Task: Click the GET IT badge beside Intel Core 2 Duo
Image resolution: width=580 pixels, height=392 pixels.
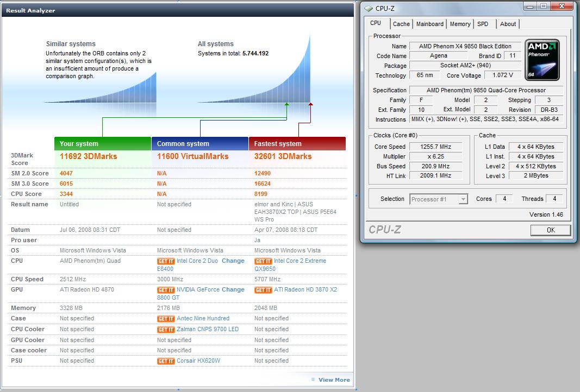Action: pos(166,261)
